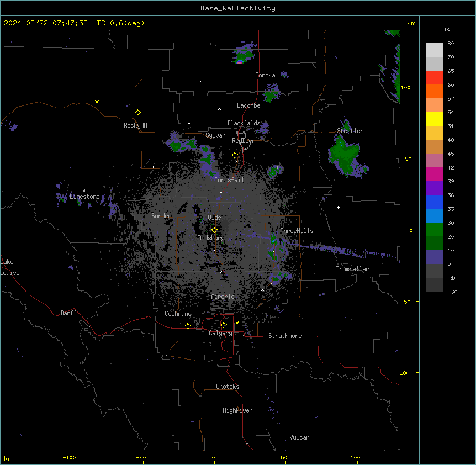Click the Limestone label
This screenshot has height=465, width=476.
[84, 197]
